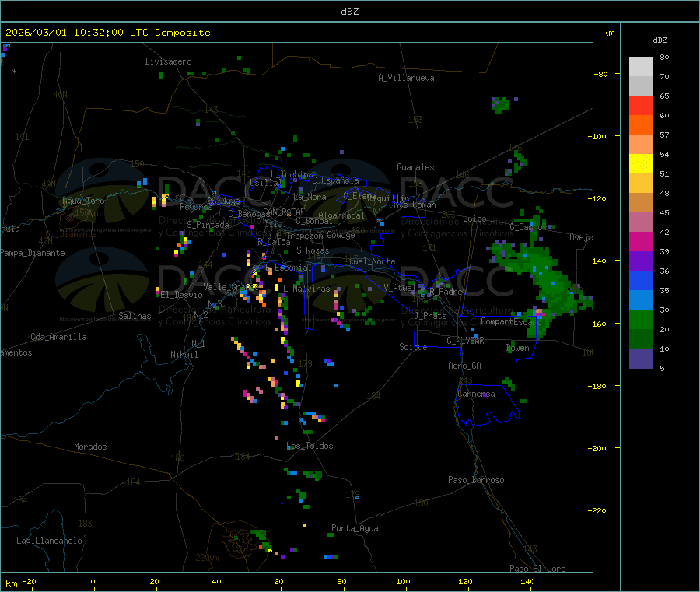The image size is (700, 592).
Task: Click the 'La_Nora' map label
Action: click(310, 197)
